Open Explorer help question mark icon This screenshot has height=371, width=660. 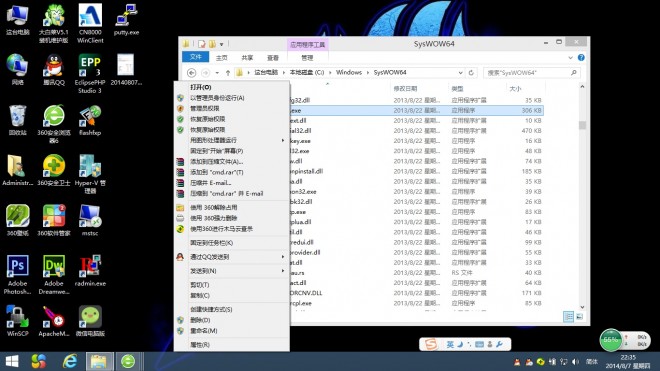[x=581, y=57]
